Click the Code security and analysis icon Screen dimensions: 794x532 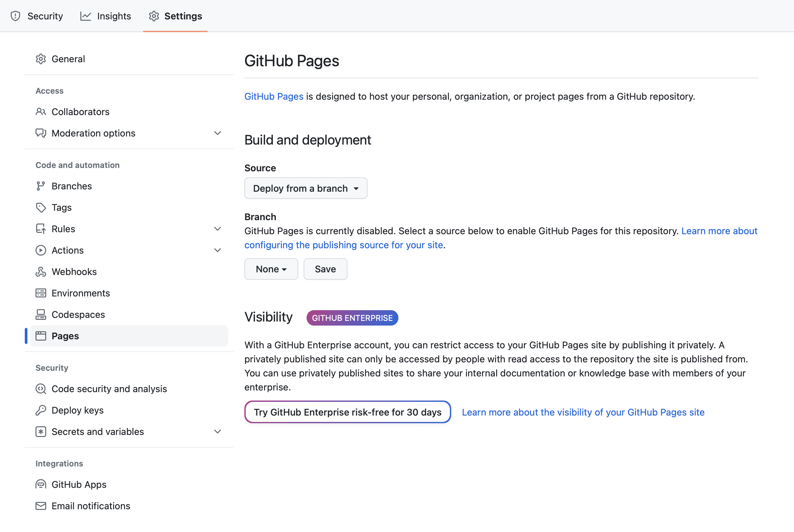pyautogui.click(x=41, y=389)
